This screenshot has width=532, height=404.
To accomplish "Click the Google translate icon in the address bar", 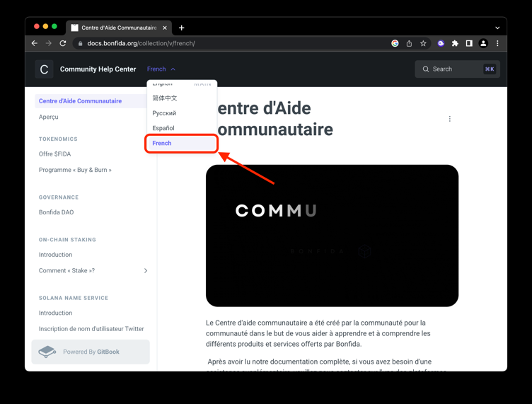I will (395, 43).
